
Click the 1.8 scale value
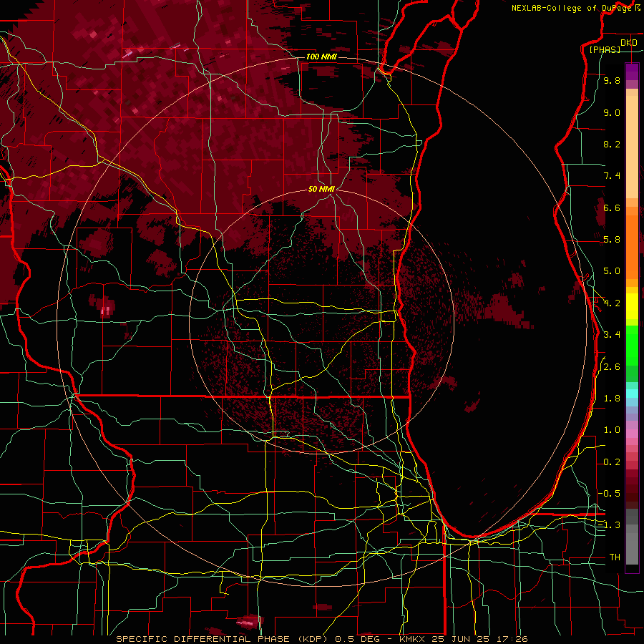point(612,399)
